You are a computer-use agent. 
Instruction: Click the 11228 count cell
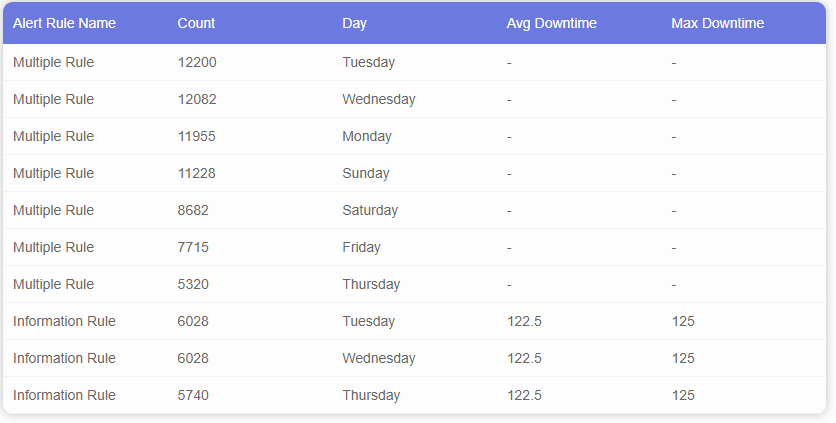[196, 173]
